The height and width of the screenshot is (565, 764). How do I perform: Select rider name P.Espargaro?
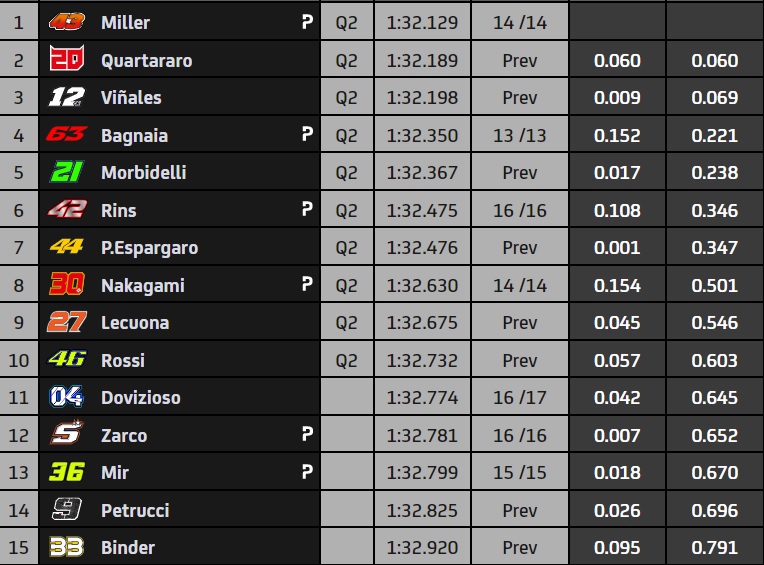pos(150,248)
